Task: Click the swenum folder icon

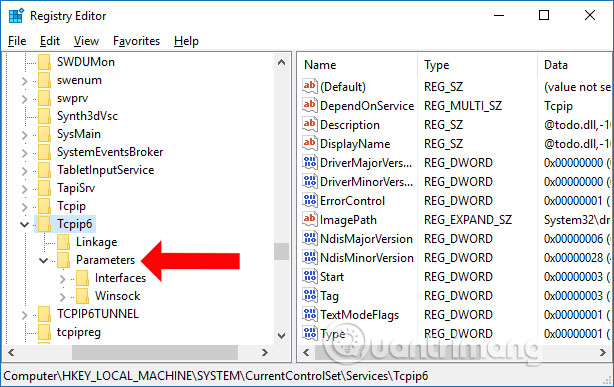Action: point(44,80)
